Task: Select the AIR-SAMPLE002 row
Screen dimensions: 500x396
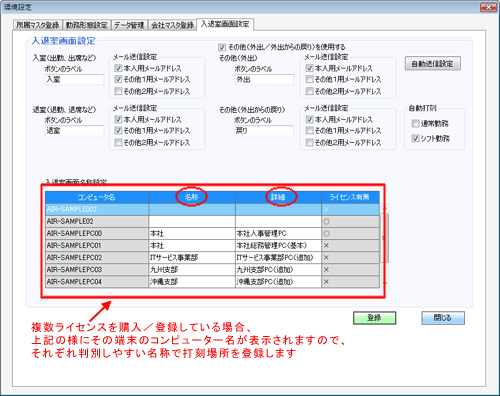Action: point(212,209)
